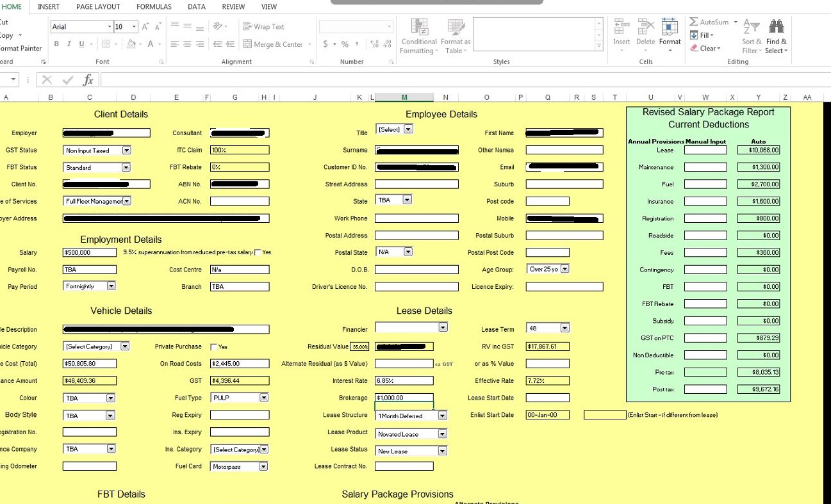Apply italic with the I button
This screenshot has height=504, width=831.
tap(69, 44)
